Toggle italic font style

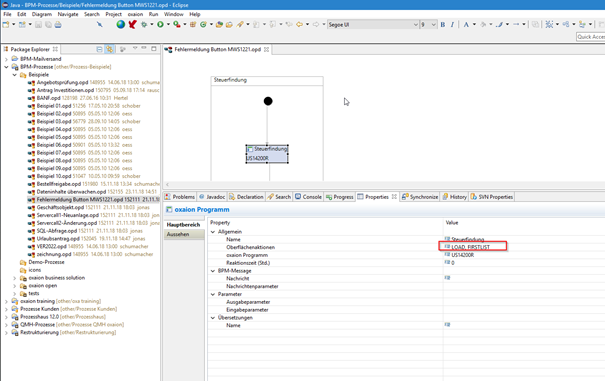pos(452,24)
